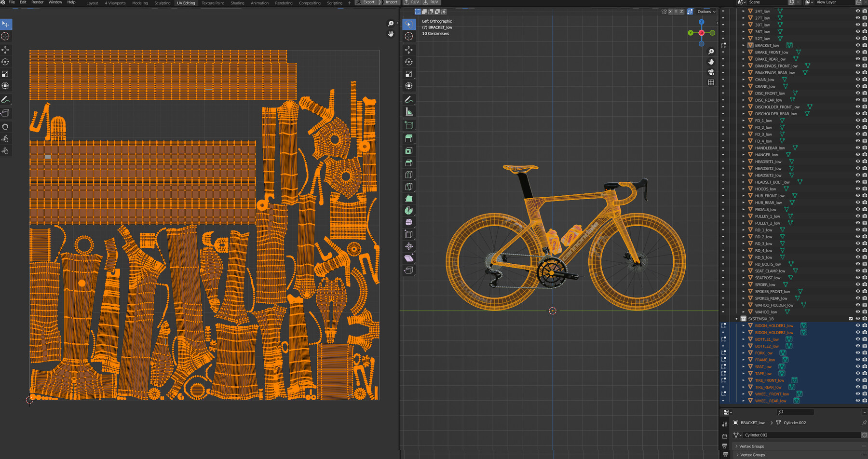This screenshot has width=868, height=459.
Task: Open the File menu
Action: 12,2
